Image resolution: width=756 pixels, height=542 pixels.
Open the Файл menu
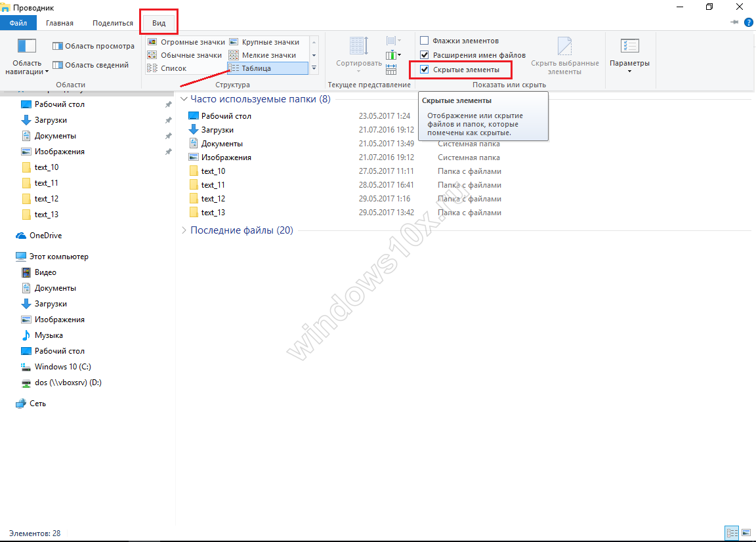click(x=18, y=23)
